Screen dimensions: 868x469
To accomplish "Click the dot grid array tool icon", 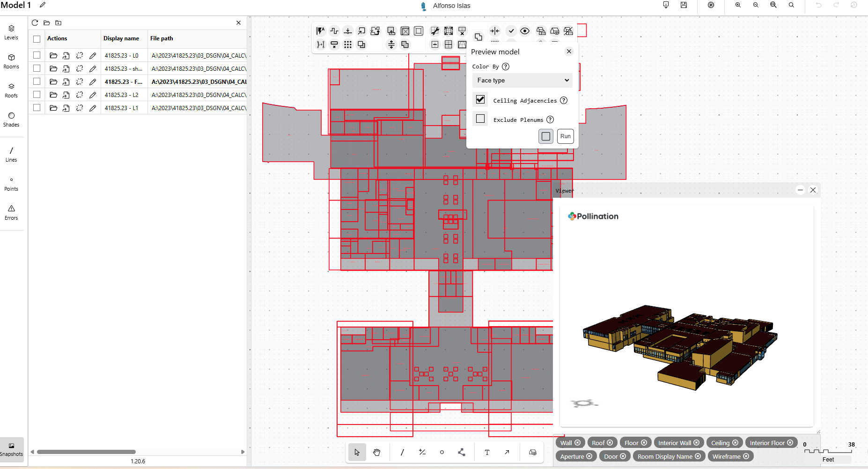I will 348,45.
